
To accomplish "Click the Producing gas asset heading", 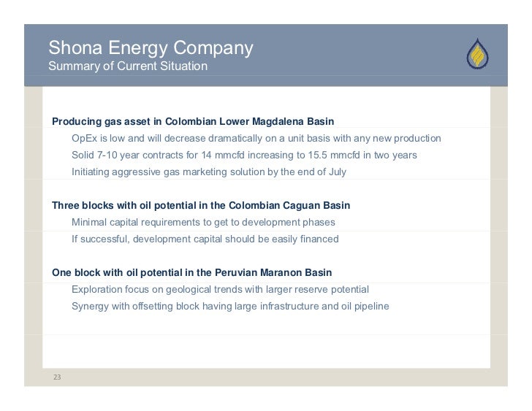I will point(193,121).
